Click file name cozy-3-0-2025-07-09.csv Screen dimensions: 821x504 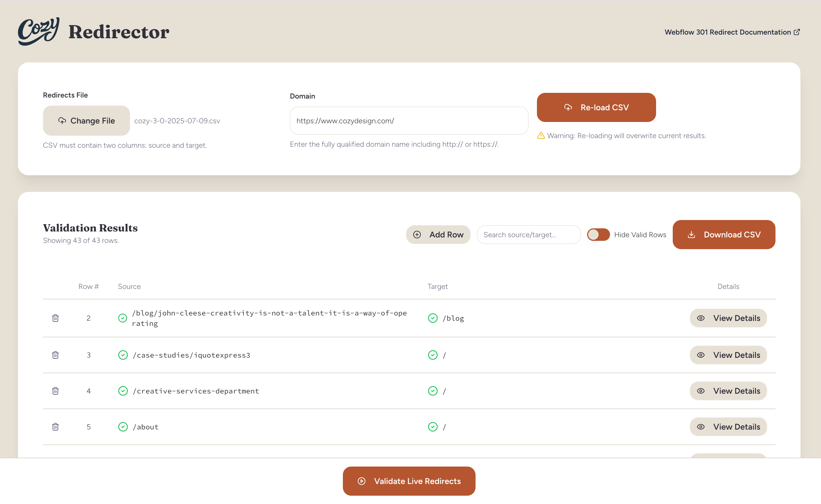177,121
